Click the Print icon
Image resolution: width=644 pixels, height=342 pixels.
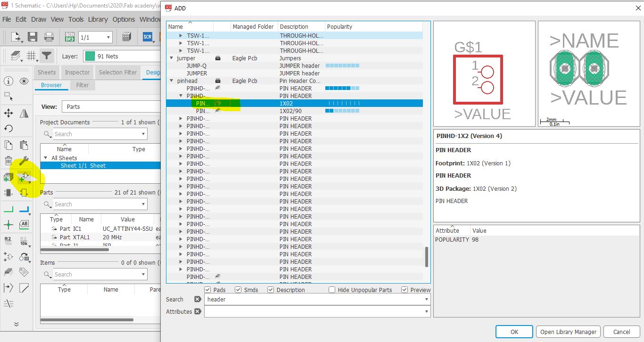coord(49,37)
